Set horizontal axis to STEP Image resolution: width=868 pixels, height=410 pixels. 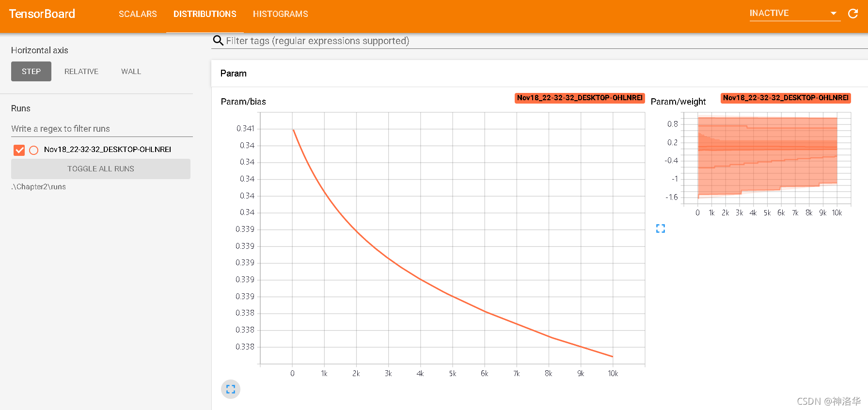coord(31,72)
